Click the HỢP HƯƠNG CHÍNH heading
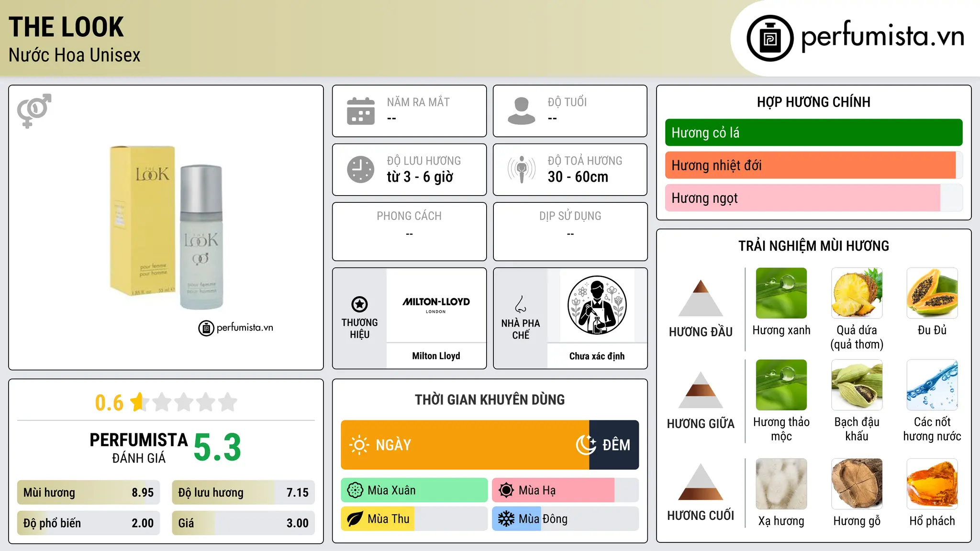This screenshot has width=980, height=551. [814, 102]
